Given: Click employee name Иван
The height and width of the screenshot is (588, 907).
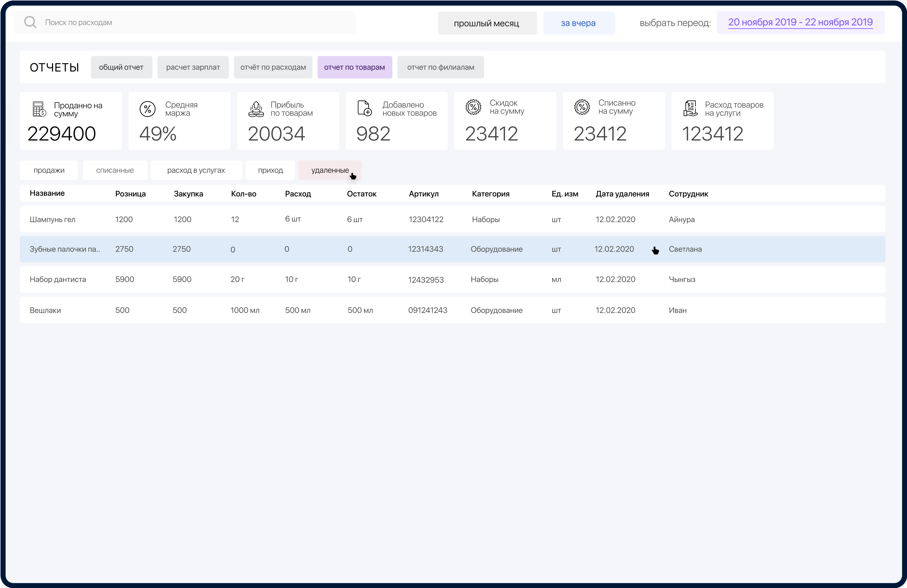Looking at the screenshot, I should (677, 310).
